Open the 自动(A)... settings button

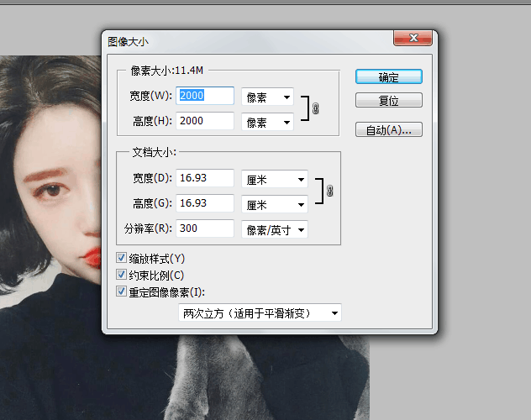(x=389, y=129)
